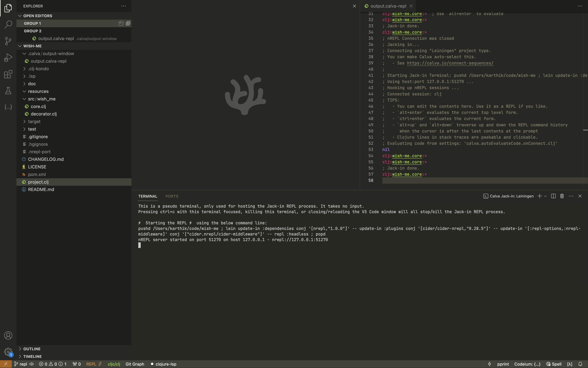Click the clojure-lsp status item
The width and height of the screenshot is (588, 368).
pos(163,364)
